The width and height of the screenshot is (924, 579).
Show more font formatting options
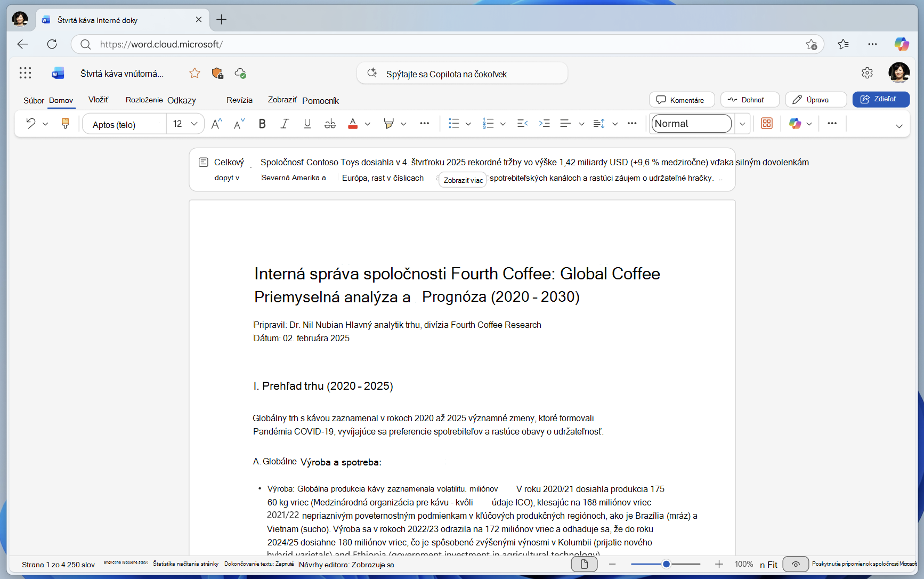coord(424,124)
